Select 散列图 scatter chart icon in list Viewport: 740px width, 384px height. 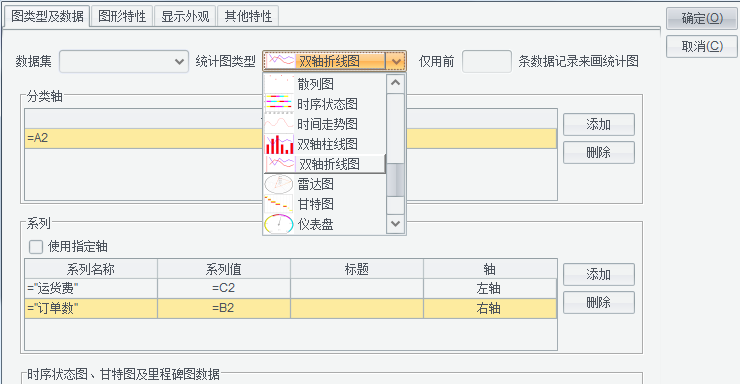point(279,84)
